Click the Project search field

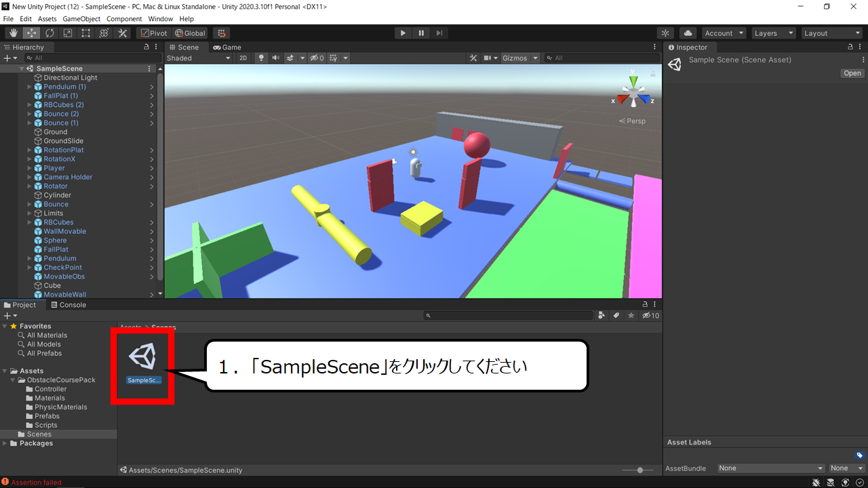coord(509,316)
